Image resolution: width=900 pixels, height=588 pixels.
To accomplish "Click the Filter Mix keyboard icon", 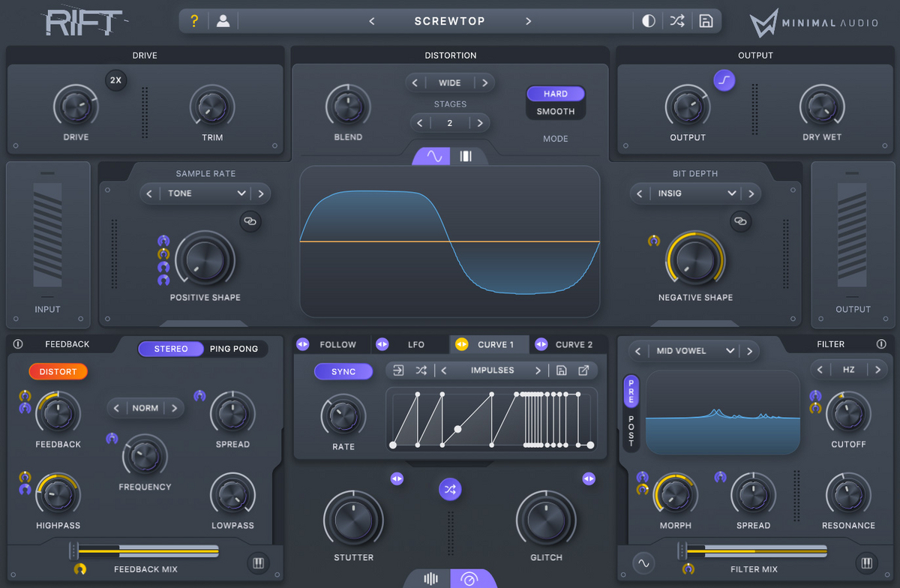I will pos(866,563).
